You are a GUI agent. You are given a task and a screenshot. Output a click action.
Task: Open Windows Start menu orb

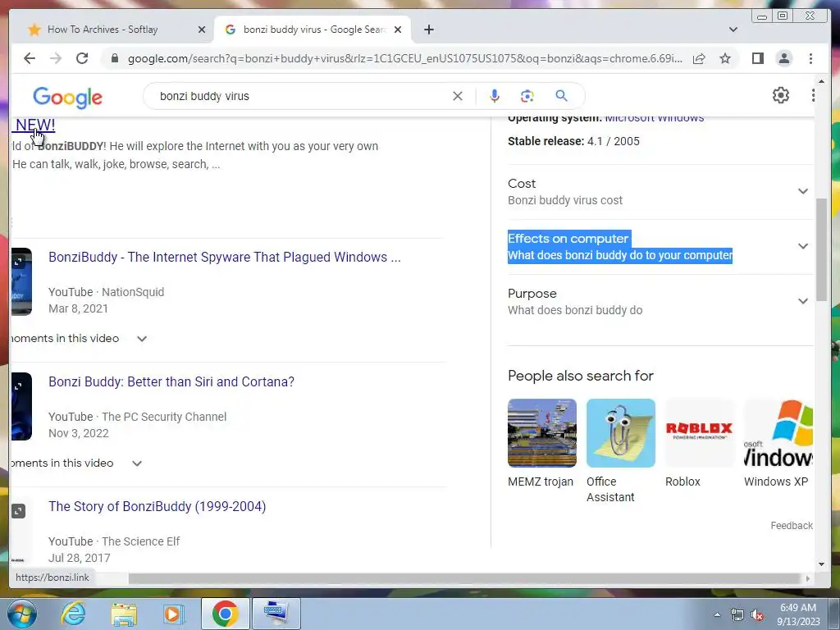pos(22,614)
